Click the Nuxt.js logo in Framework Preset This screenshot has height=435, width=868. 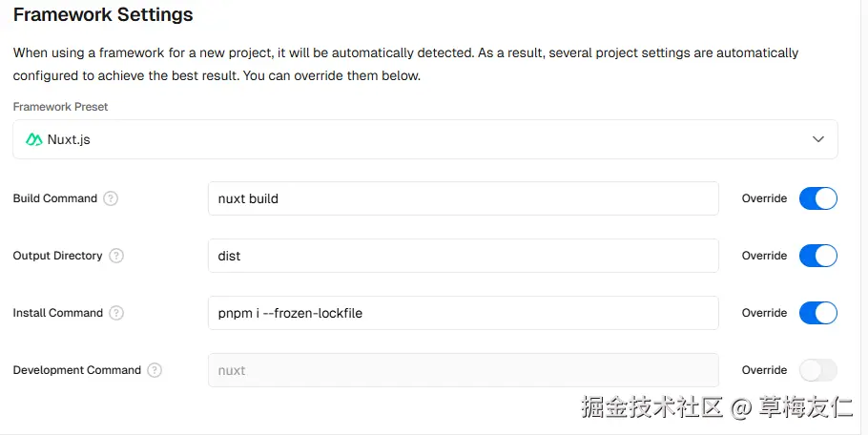34,139
